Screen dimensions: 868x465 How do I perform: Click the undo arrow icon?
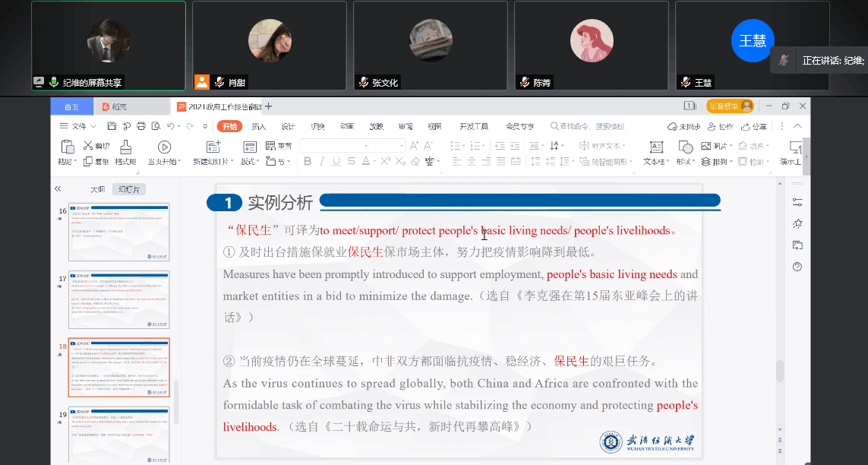pyautogui.click(x=171, y=126)
